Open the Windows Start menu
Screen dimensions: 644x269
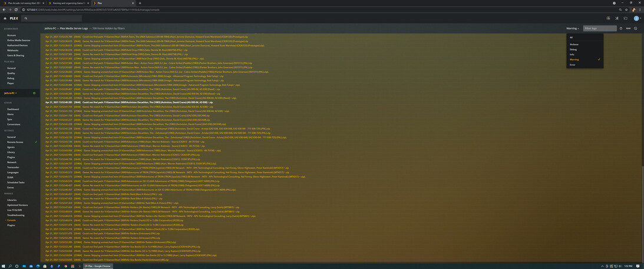4,266
